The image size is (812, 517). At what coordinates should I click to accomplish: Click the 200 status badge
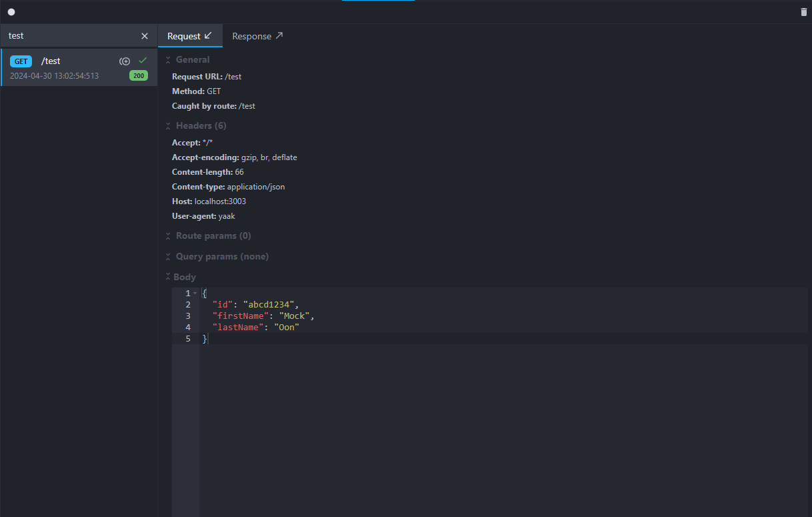(x=139, y=76)
